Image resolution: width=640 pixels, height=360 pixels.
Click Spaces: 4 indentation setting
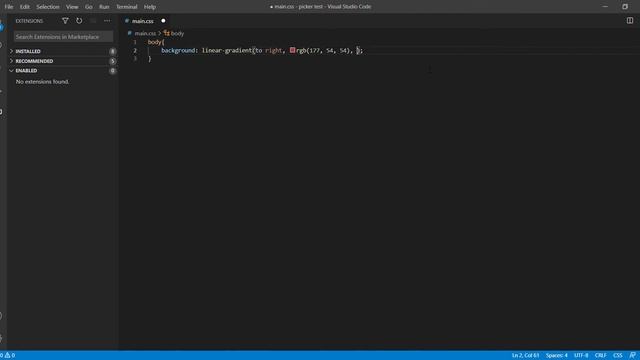(557, 355)
